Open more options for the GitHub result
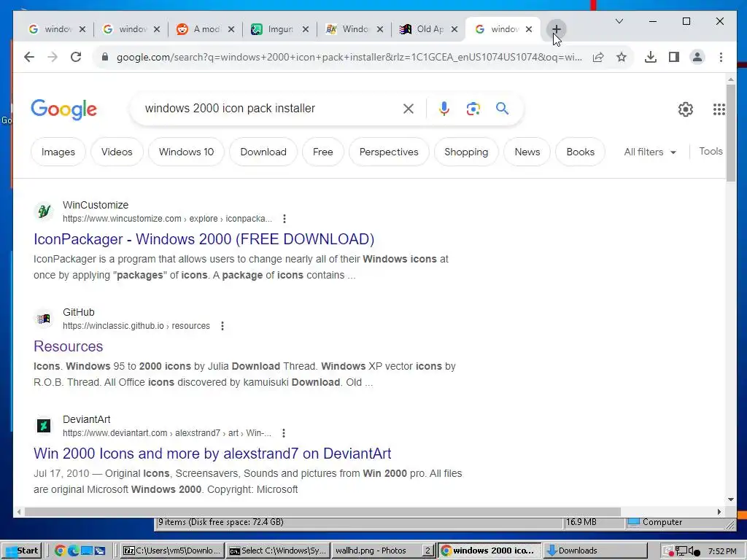This screenshot has height=560, width=747. [x=222, y=326]
